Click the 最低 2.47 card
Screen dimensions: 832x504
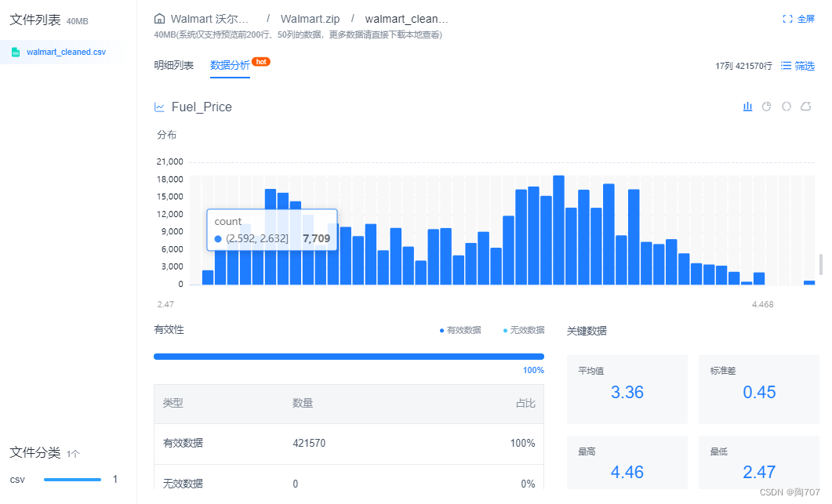pos(759,462)
